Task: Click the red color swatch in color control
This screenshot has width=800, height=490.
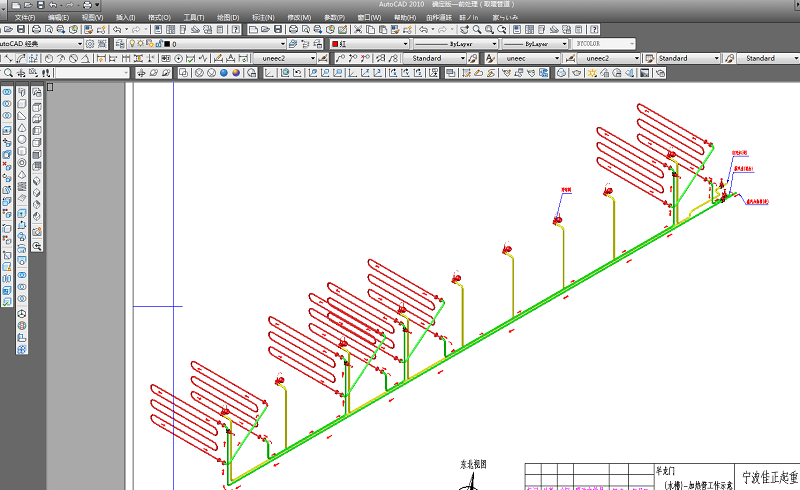Action: tap(335, 44)
